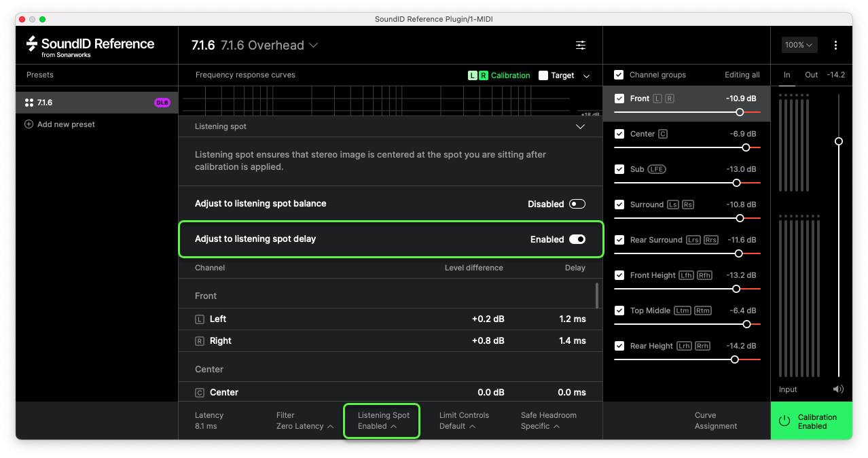Uncheck the Top Middle group checkbox
The image size is (868, 458).
click(619, 311)
